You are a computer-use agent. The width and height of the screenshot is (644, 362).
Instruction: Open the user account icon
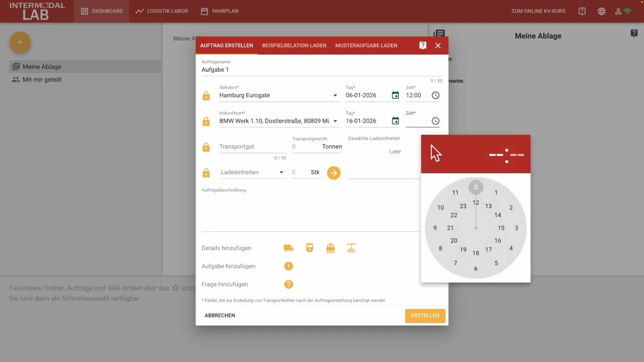click(619, 11)
